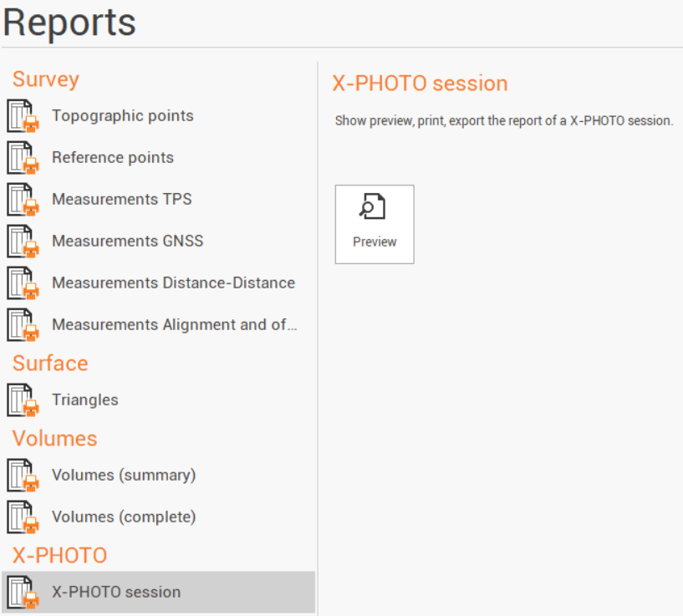The width and height of the screenshot is (683, 616).
Task: Choose the Volumes (summary) report label
Action: coord(124,475)
